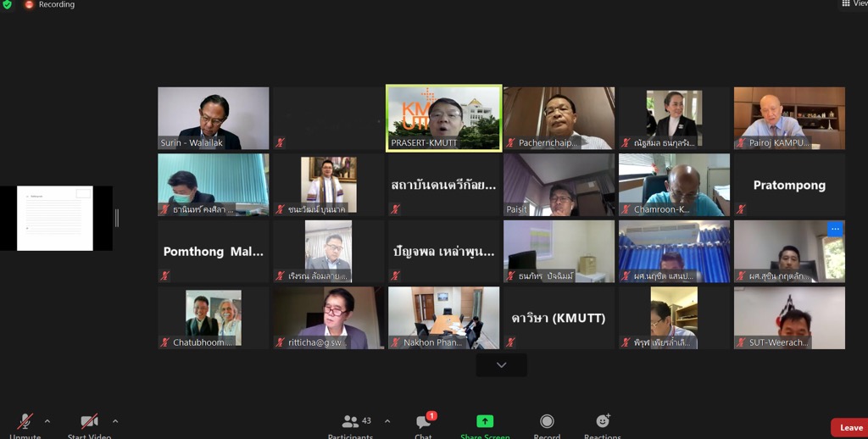The height and width of the screenshot is (439, 868).
Task: Expand audio options arrow beside Unmute
Action: coord(47,421)
